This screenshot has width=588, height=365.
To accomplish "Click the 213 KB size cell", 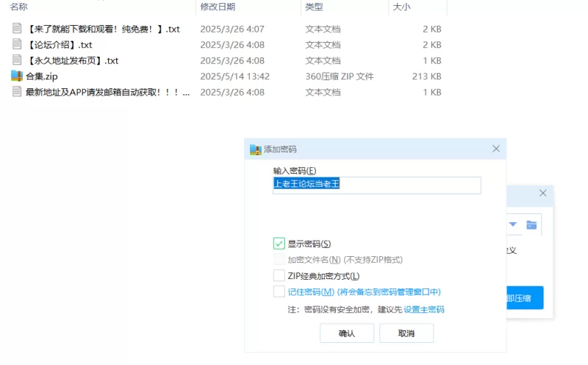I will (x=427, y=77).
